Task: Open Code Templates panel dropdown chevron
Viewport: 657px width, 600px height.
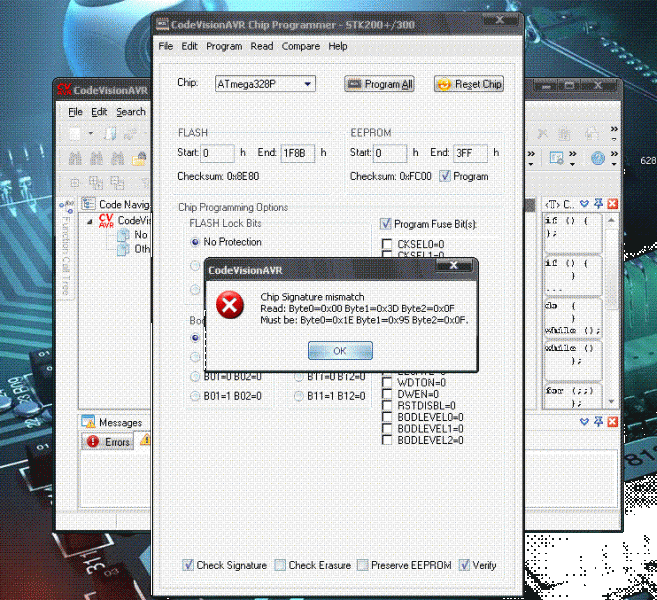Action: coord(584,204)
